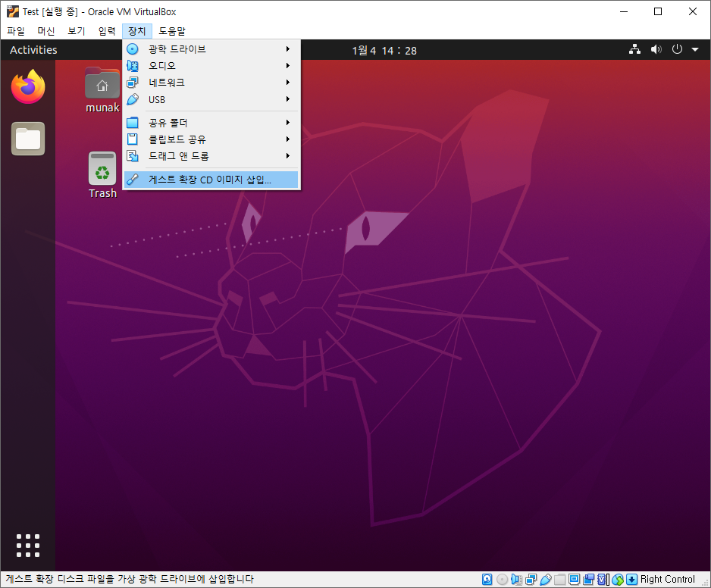Open the 보기 menu
Viewport: 711px width, 588px height.
(76, 31)
